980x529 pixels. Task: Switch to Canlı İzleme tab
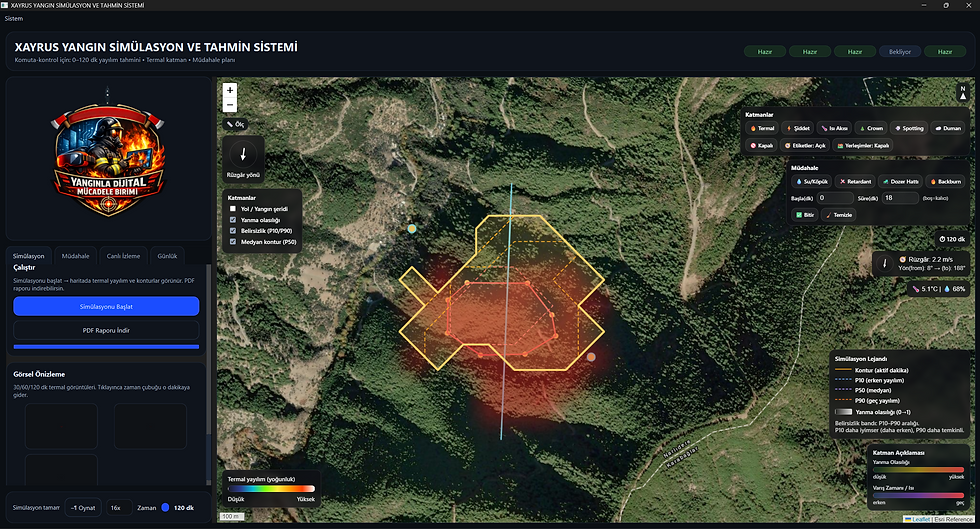coord(123,256)
